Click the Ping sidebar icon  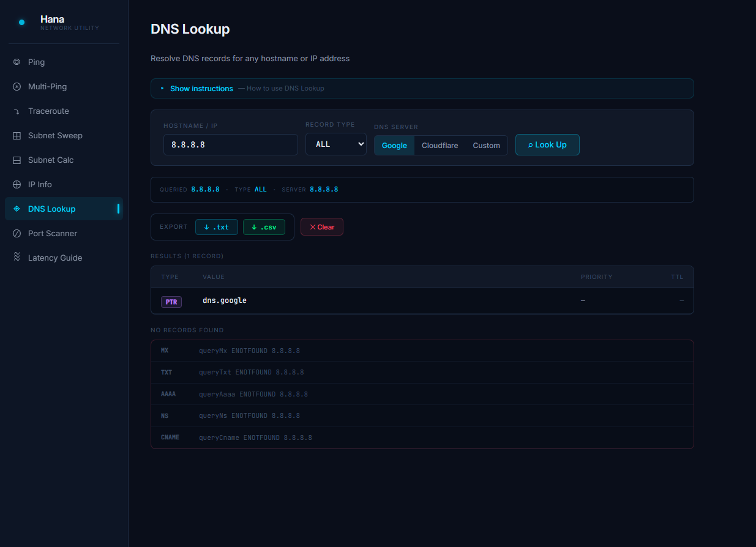pyautogui.click(x=17, y=62)
